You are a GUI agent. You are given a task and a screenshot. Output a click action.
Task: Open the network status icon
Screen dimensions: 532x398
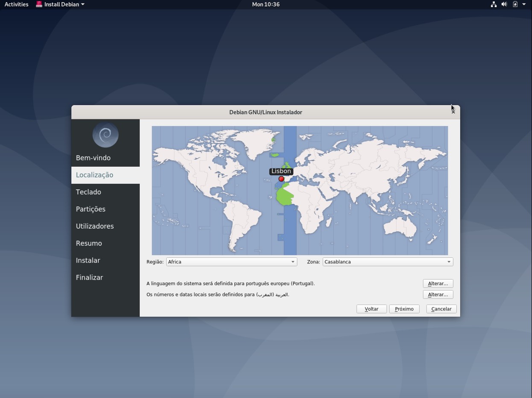point(494,4)
